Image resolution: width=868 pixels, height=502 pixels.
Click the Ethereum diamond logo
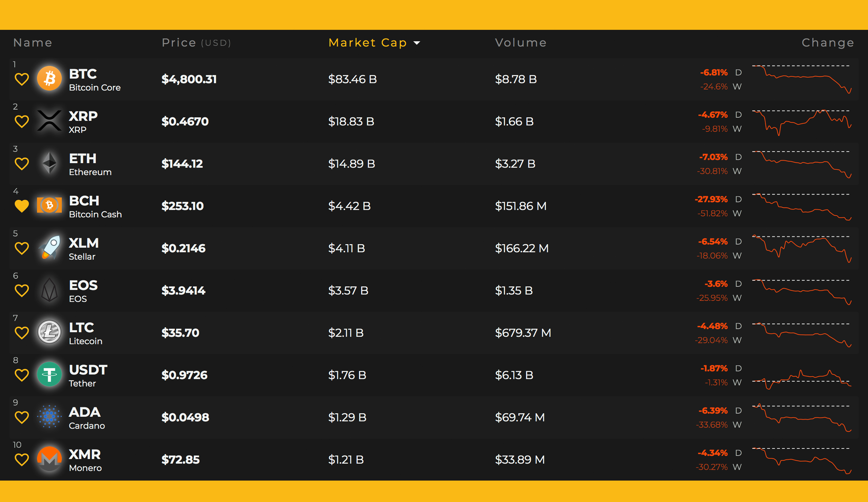pyautogui.click(x=49, y=163)
